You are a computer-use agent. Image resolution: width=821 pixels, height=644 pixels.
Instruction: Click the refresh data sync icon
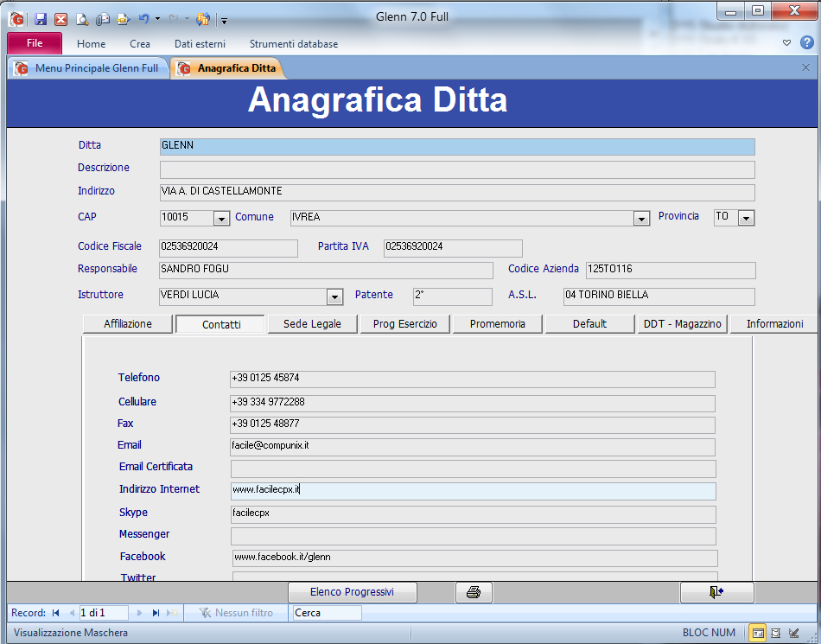(x=203, y=19)
